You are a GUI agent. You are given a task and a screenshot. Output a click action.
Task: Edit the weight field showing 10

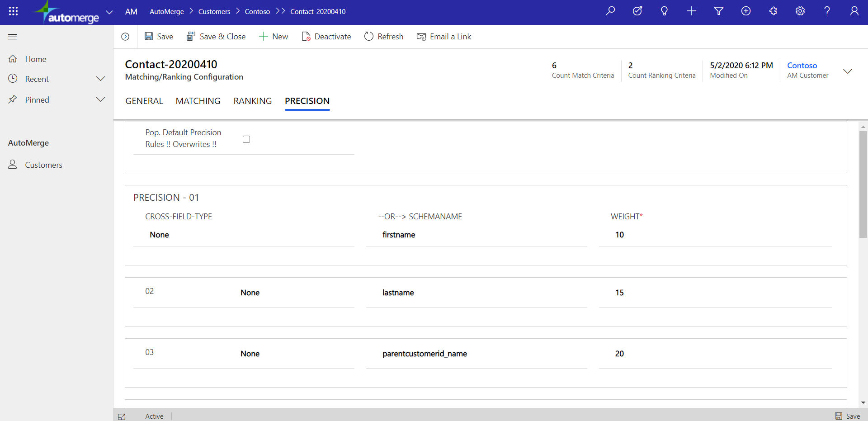click(x=721, y=235)
